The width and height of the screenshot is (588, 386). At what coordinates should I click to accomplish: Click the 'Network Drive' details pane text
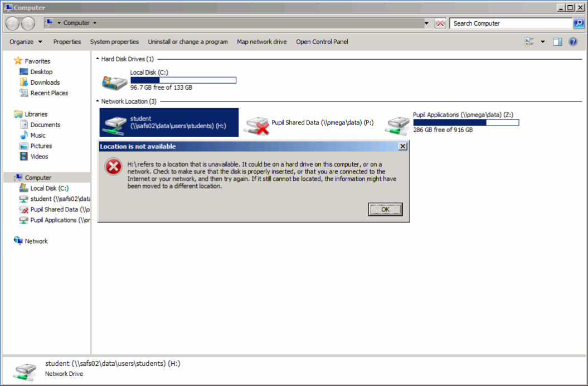[64, 374]
